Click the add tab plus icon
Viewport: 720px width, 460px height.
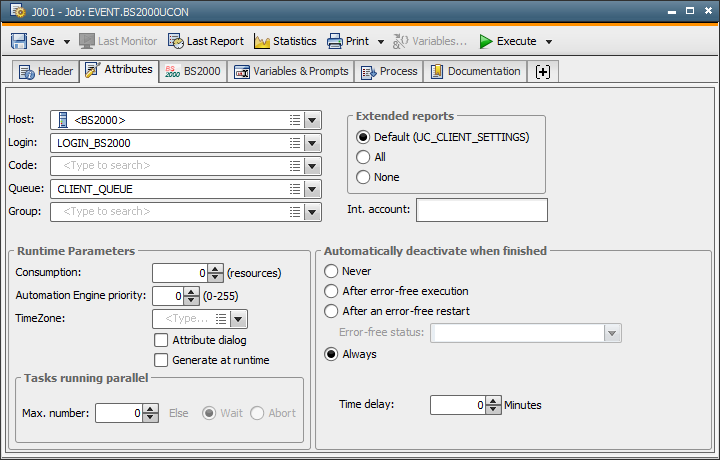(543, 72)
